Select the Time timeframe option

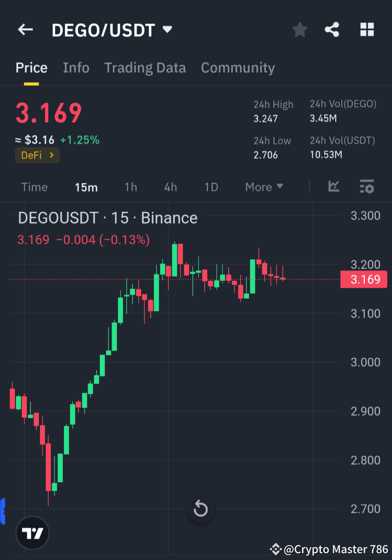click(34, 187)
